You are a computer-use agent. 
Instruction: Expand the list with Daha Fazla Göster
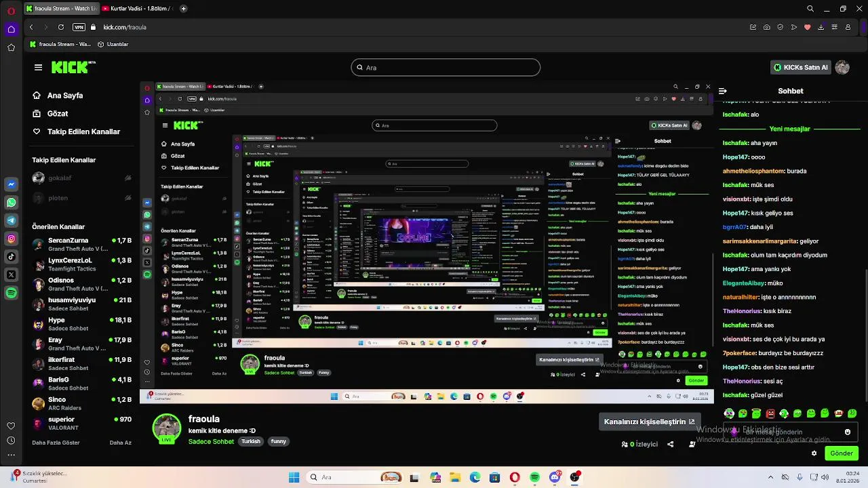pyautogui.click(x=56, y=443)
